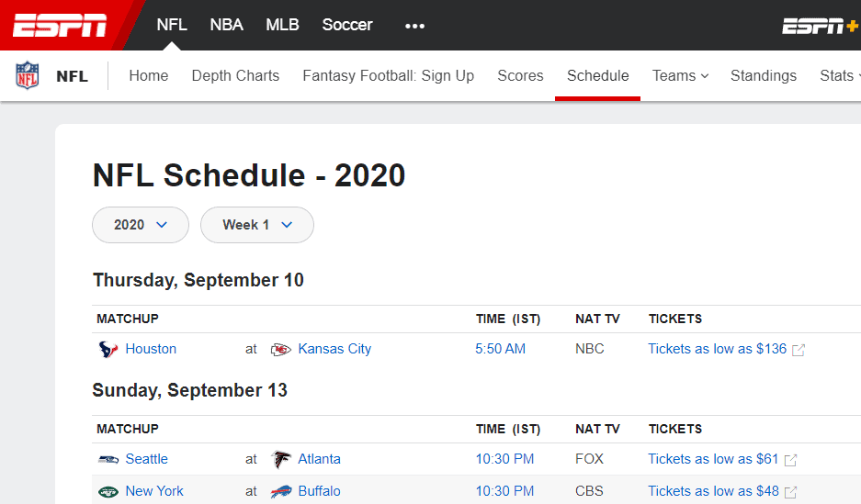This screenshot has height=504, width=861.
Task: Click the ESPN logo
Action: (60, 25)
